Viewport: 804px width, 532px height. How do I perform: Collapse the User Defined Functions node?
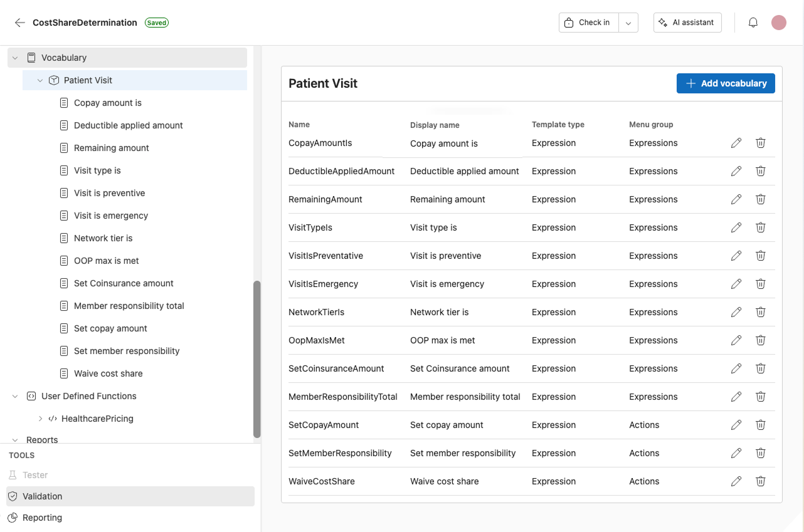click(x=15, y=396)
